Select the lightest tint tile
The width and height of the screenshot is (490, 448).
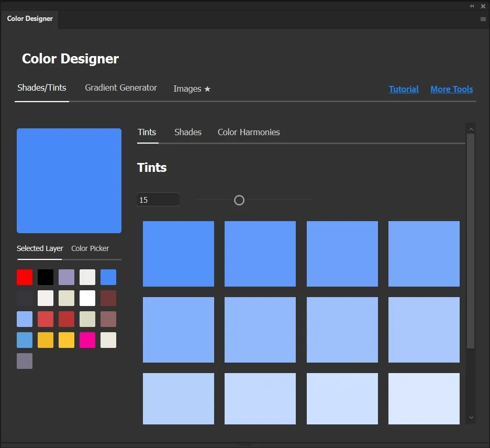coord(424,398)
